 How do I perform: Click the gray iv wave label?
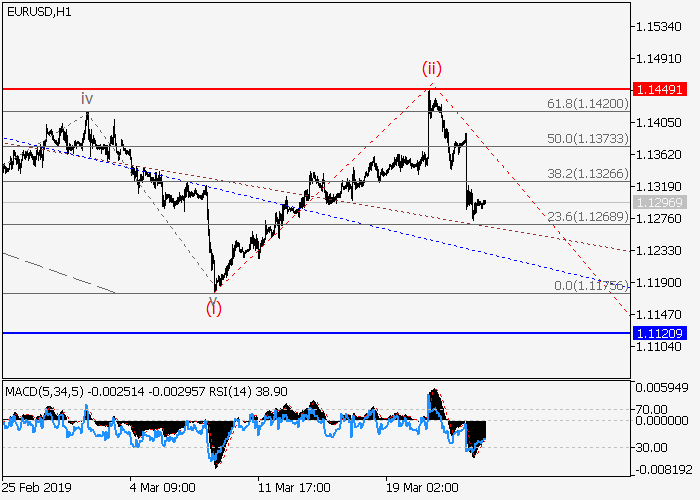[87, 98]
